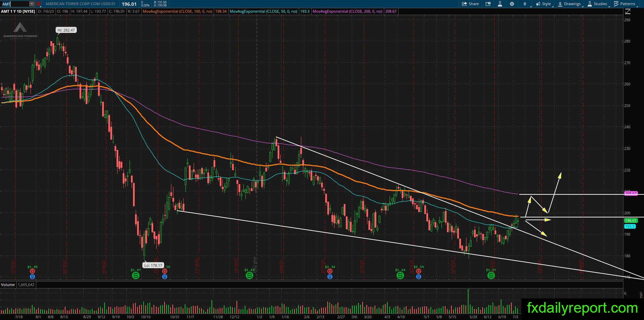The height and width of the screenshot is (320, 644).
Task: Open the Studies menu
Action: 597,4
